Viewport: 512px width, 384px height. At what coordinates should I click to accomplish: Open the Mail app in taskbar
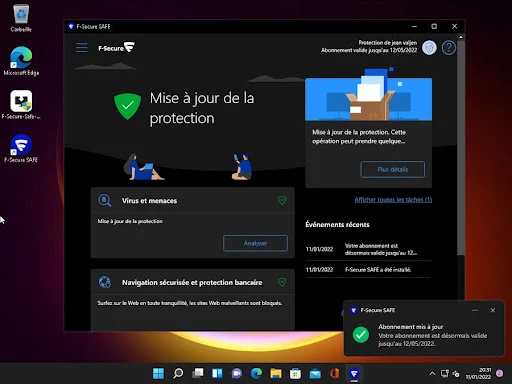pyautogui.click(x=315, y=373)
